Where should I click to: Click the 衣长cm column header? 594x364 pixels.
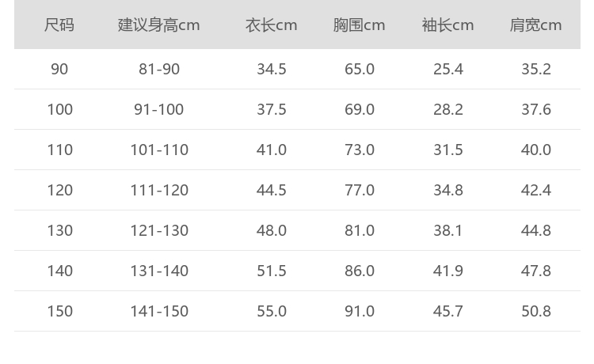pyautogui.click(x=271, y=25)
